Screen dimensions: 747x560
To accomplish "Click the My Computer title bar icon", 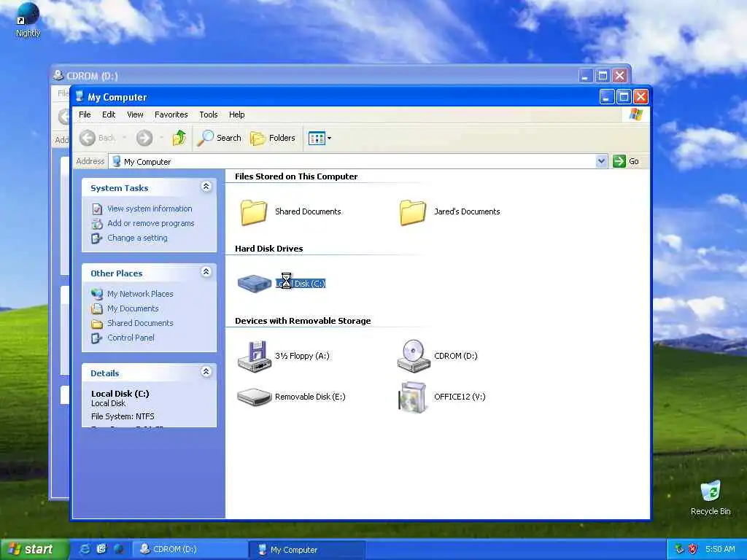I will [x=79, y=97].
